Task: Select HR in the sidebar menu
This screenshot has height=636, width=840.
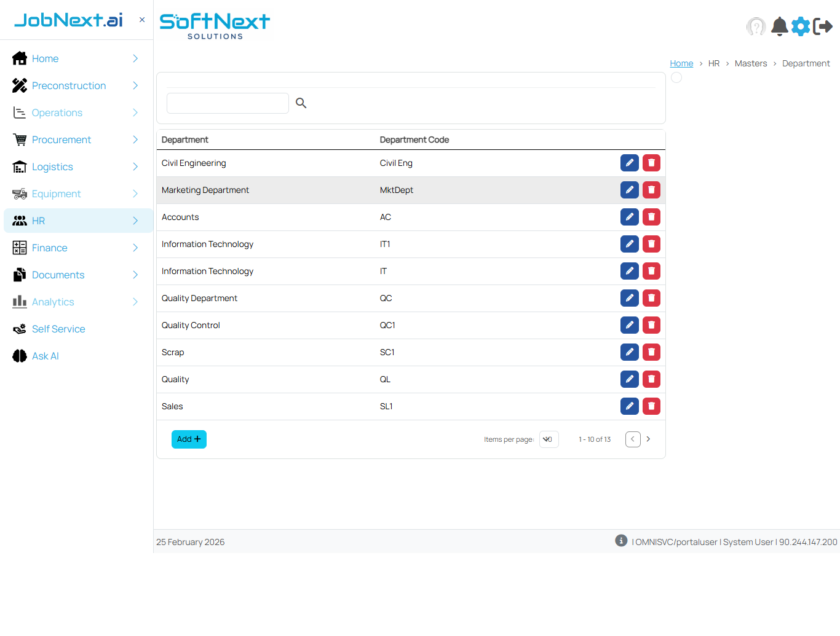Action: pos(38,221)
